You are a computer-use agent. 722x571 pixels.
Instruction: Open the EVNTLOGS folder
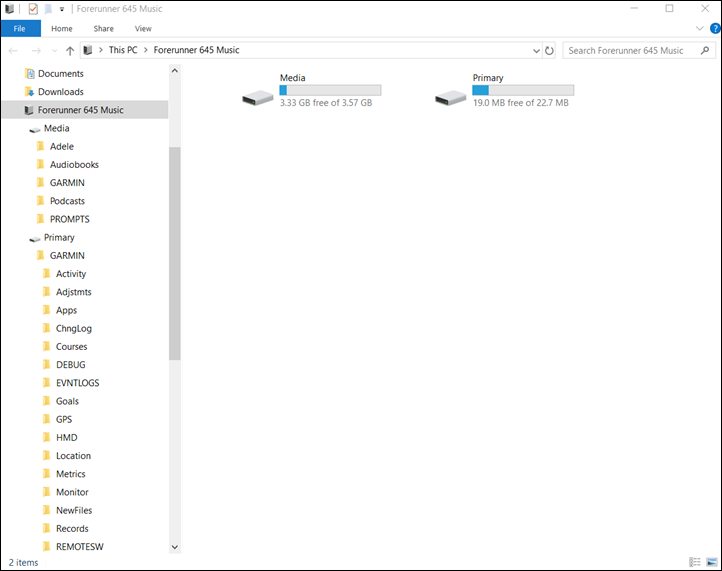coord(77,383)
